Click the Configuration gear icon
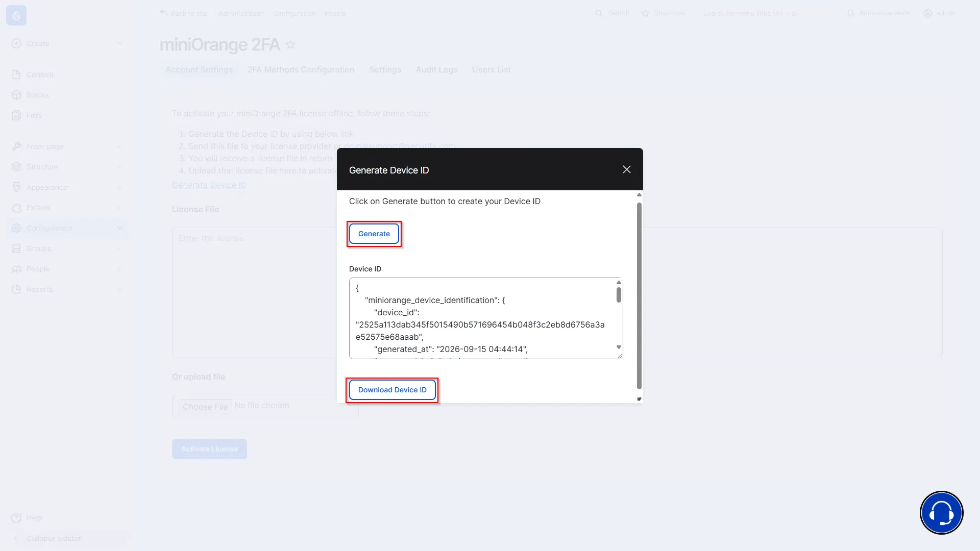Image resolution: width=980 pixels, height=551 pixels. [16, 228]
